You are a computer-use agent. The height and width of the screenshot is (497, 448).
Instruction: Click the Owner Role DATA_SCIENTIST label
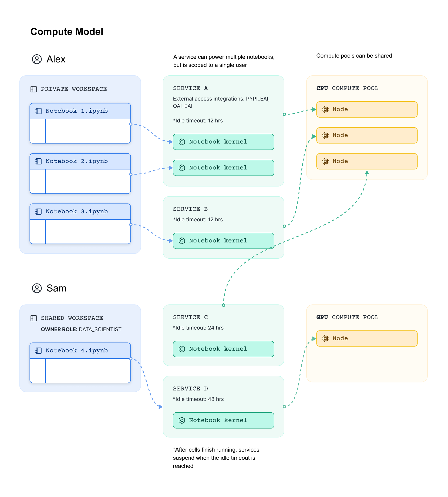pyautogui.click(x=81, y=329)
